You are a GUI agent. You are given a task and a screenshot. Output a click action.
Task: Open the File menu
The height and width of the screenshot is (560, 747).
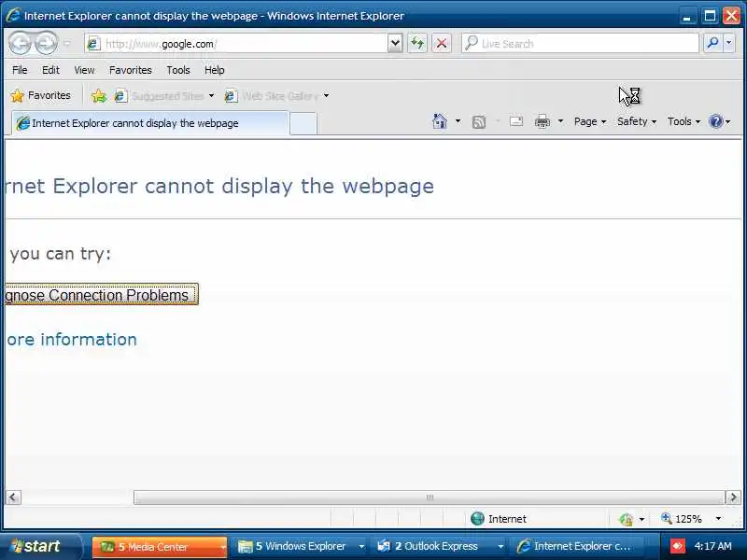[x=20, y=70]
